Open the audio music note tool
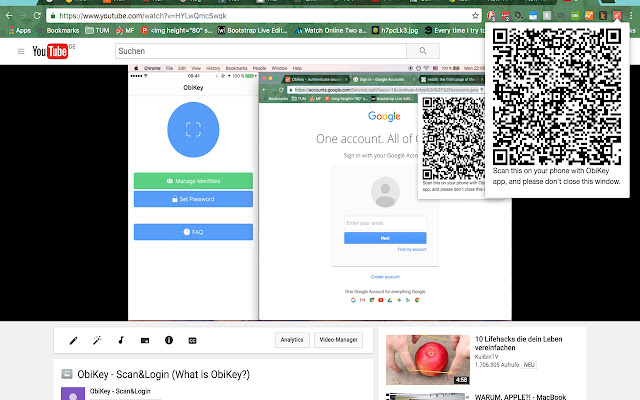The height and width of the screenshot is (400, 640). [x=121, y=340]
